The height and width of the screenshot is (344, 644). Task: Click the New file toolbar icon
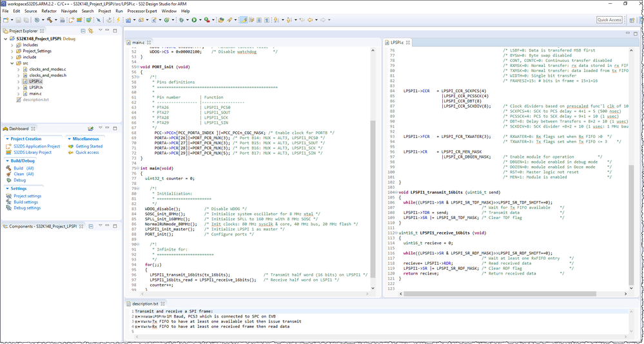(x=6, y=20)
